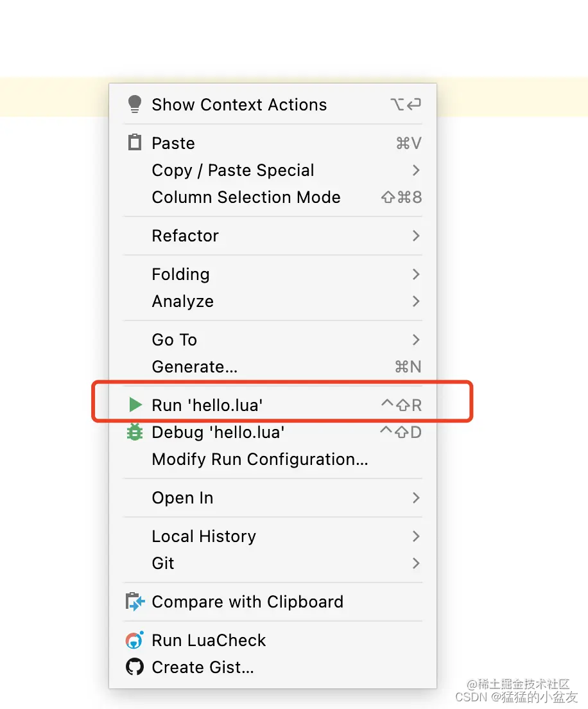
Task: Click the Compare with Clipboard icon
Action: [x=135, y=602]
